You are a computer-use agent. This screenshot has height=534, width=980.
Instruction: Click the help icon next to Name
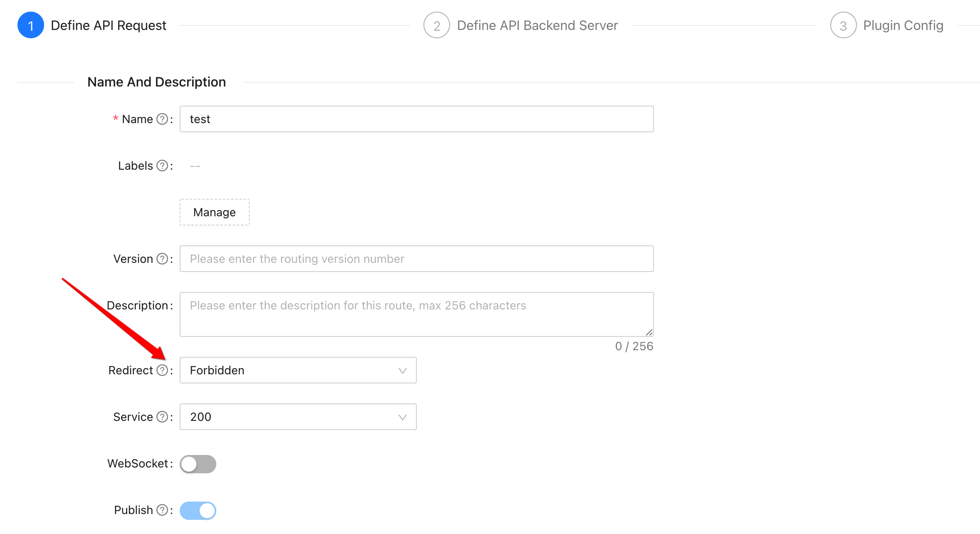(x=162, y=119)
